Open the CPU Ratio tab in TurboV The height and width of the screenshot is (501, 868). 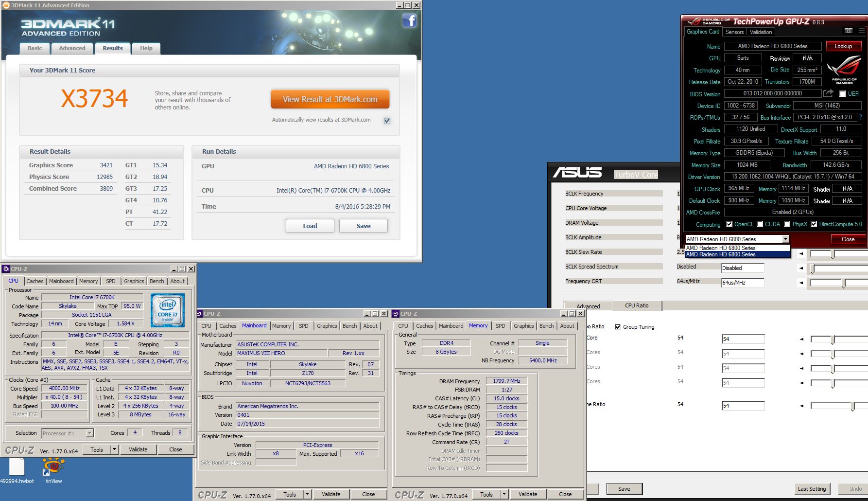637,305
